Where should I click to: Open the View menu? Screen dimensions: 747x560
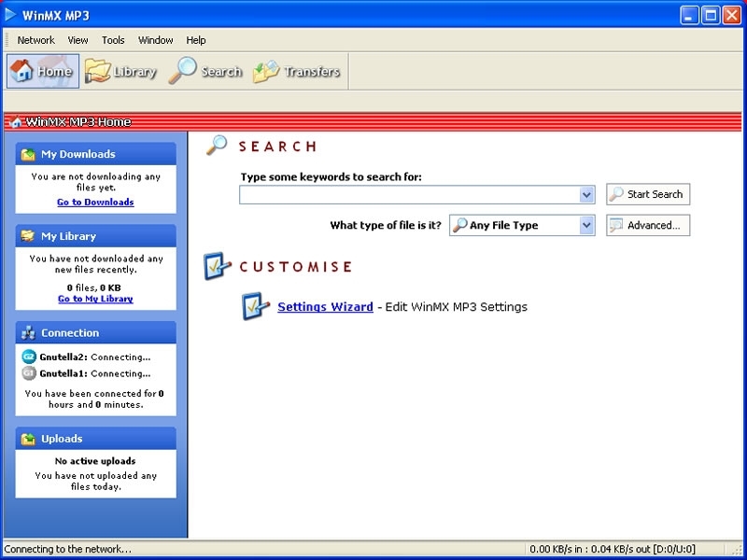click(x=78, y=40)
